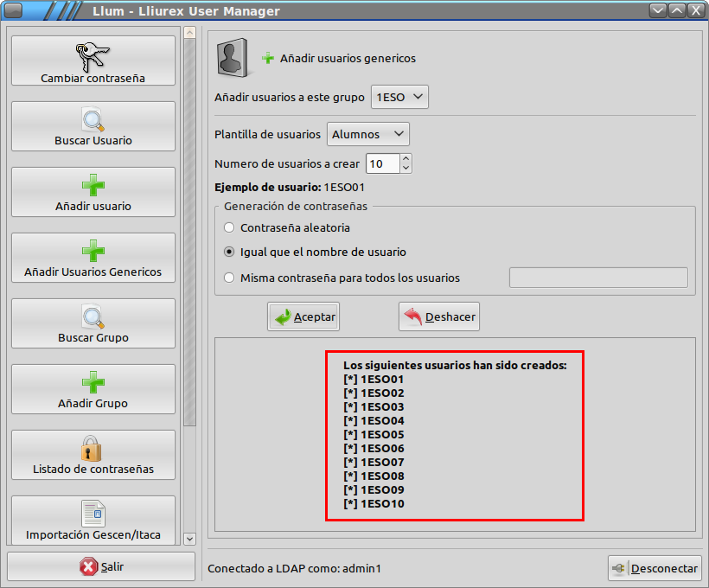Open Importación Gescen/Itaca document icon

tap(93, 514)
